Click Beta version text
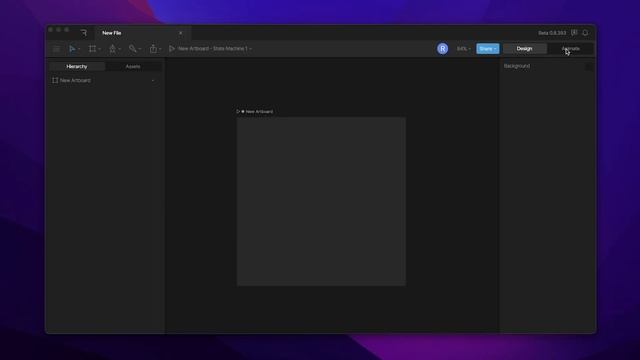The image size is (640, 360). tap(552, 33)
